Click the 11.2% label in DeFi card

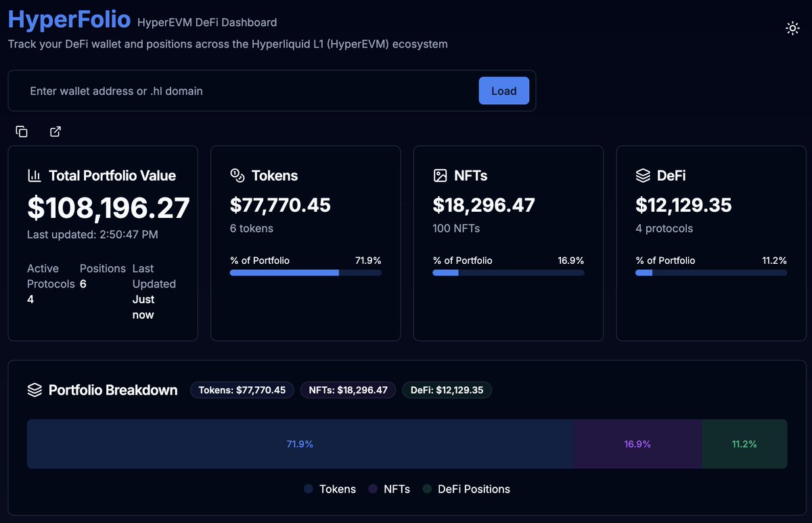point(774,260)
